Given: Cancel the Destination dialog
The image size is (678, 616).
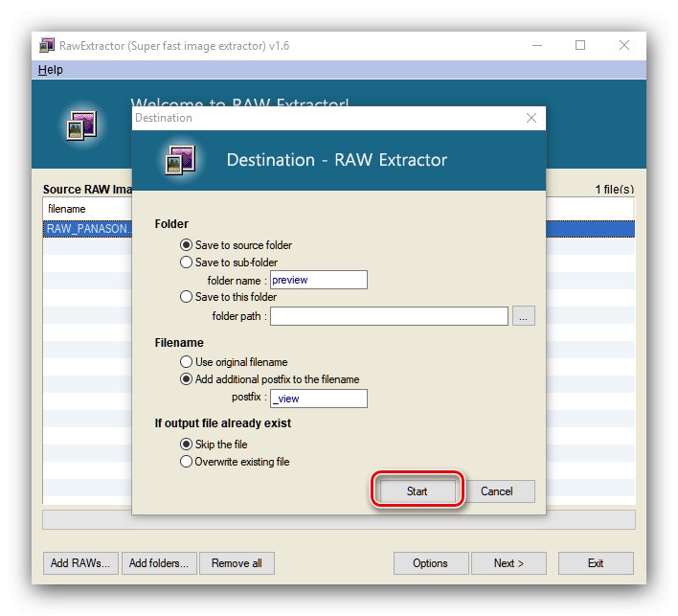Looking at the screenshot, I should pos(497,491).
